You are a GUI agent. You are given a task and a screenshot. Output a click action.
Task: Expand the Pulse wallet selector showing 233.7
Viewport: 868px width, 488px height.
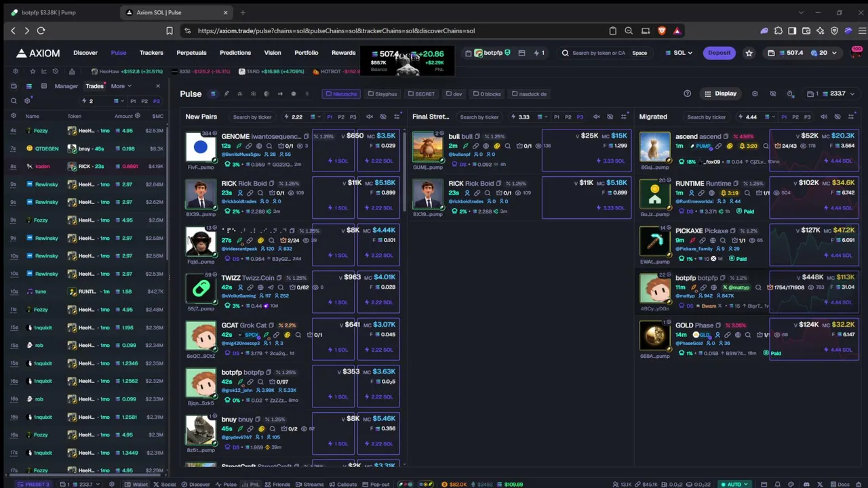pos(831,94)
